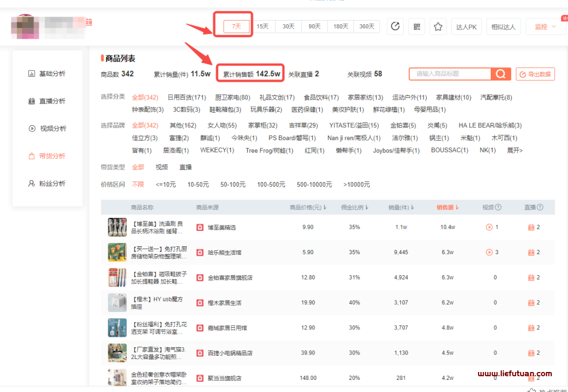Click the 基础分析 sidebar chart icon
The width and height of the screenshot is (568, 392).
click(x=31, y=74)
